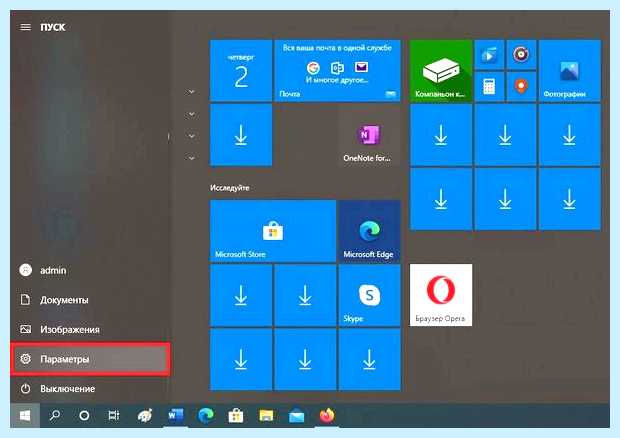Open the Почта mail tile

point(337,71)
